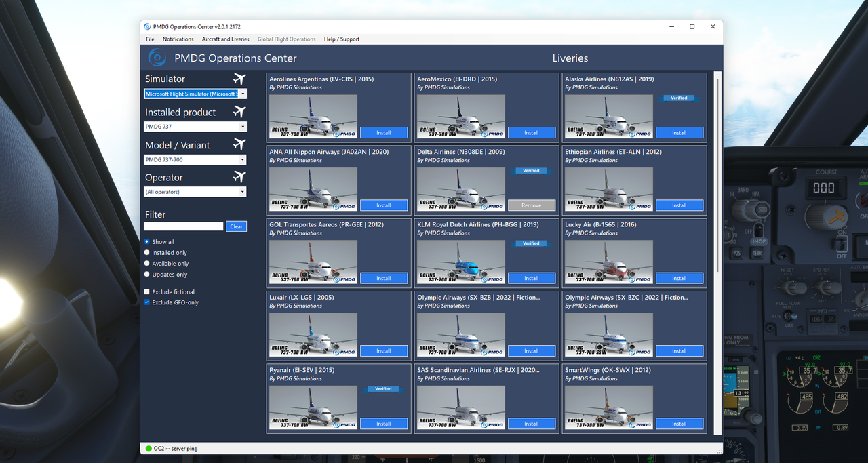This screenshot has width=868, height=463.
Task: Click the airplane icon beside Operator
Action: coord(239,177)
